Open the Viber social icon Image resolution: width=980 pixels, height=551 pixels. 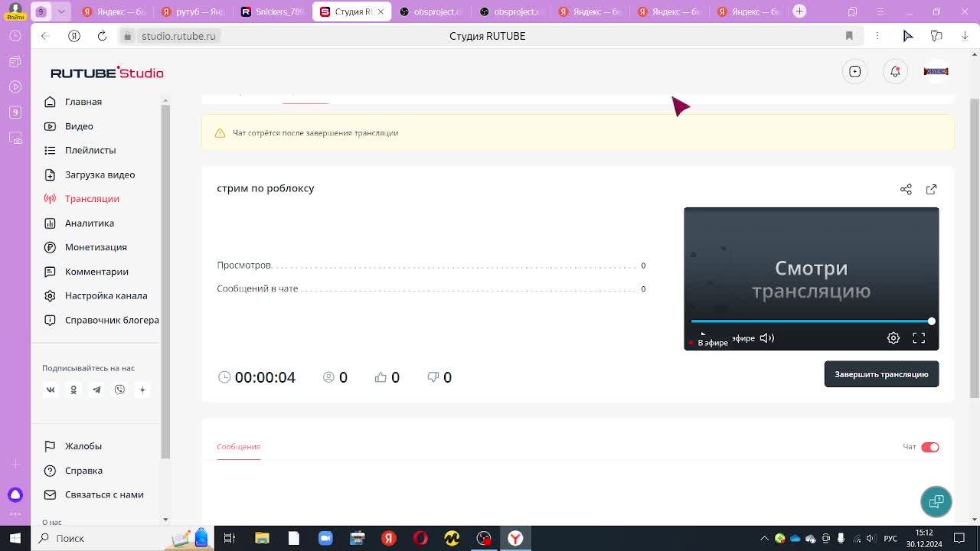119,390
